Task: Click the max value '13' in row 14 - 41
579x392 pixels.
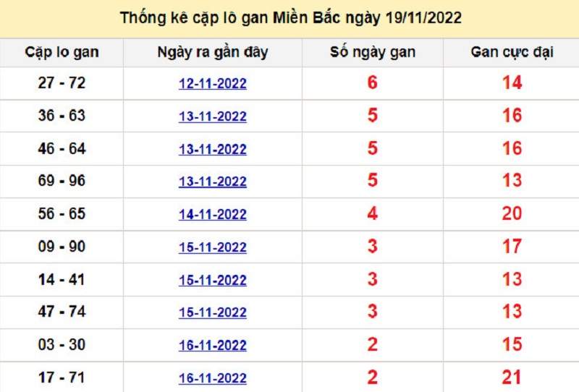Action: 512,279
